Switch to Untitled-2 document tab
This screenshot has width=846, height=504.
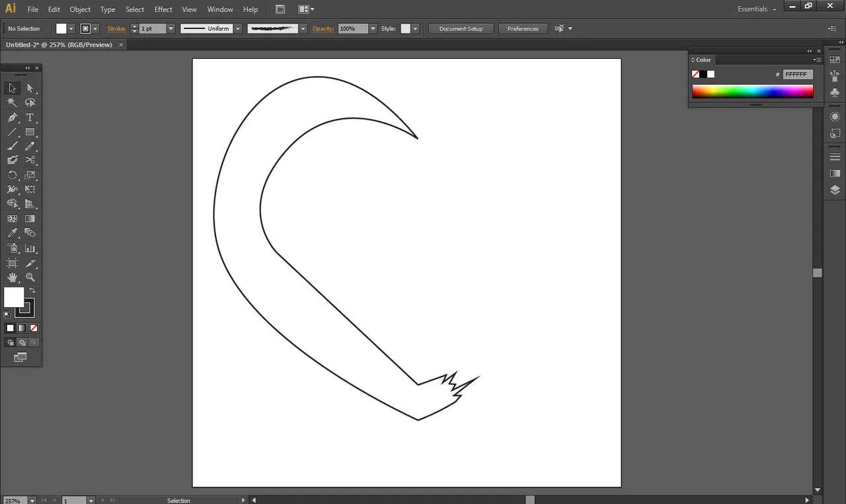63,45
